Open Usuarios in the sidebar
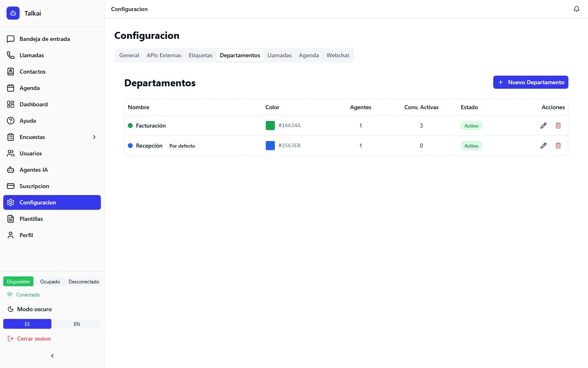Image resolution: width=588 pixels, height=368 pixels. (x=52, y=153)
